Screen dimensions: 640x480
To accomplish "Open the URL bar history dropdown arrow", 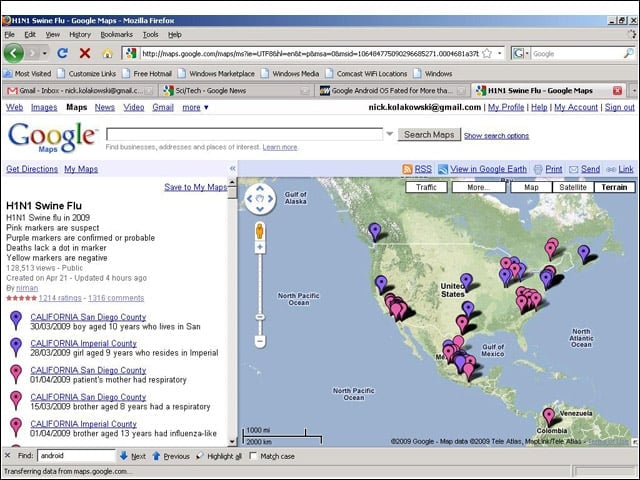I will (x=500, y=53).
